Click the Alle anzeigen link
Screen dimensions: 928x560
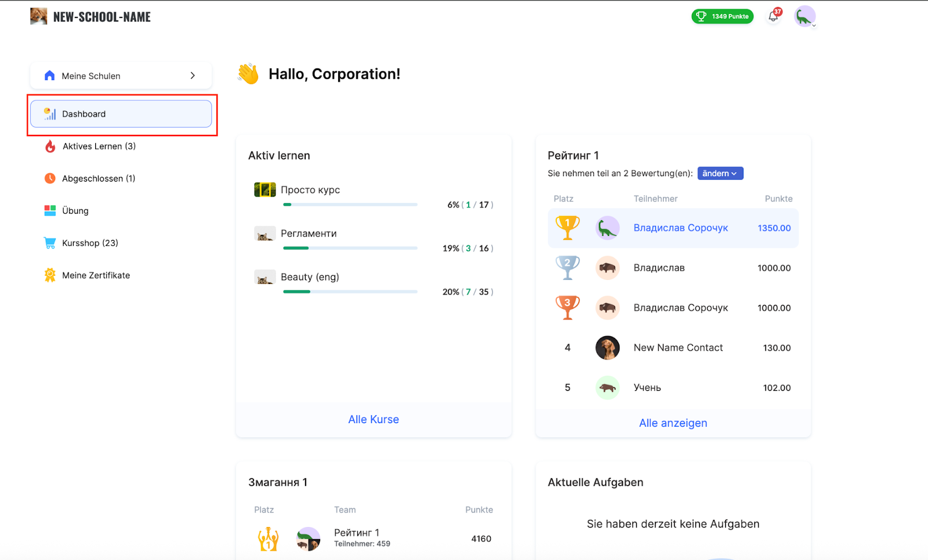[x=673, y=423]
